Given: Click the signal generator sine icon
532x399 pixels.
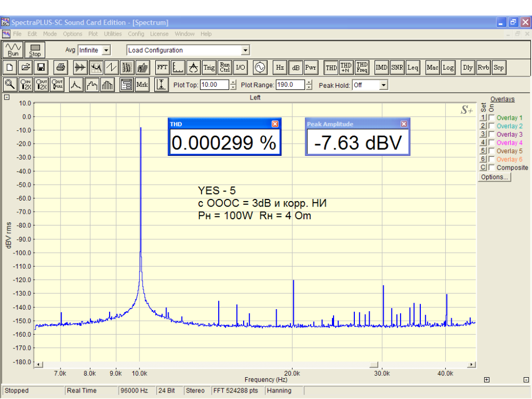Looking at the screenshot, I should pyautogui.click(x=260, y=68).
